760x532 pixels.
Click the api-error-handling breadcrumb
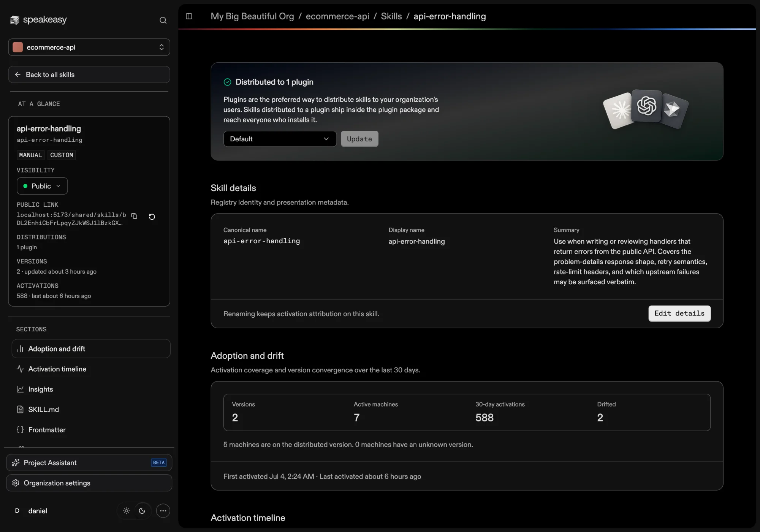pyautogui.click(x=450, y=16)
